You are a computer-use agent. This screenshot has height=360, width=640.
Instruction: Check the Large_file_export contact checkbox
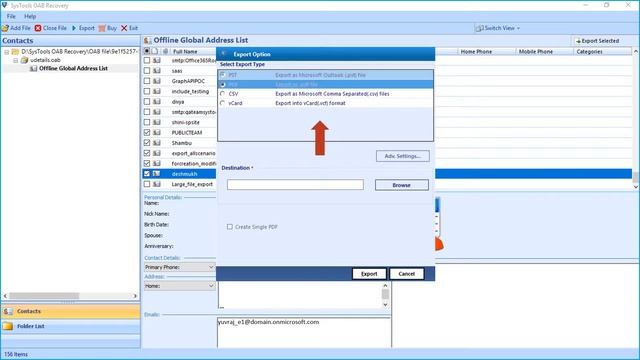[147, 184]
